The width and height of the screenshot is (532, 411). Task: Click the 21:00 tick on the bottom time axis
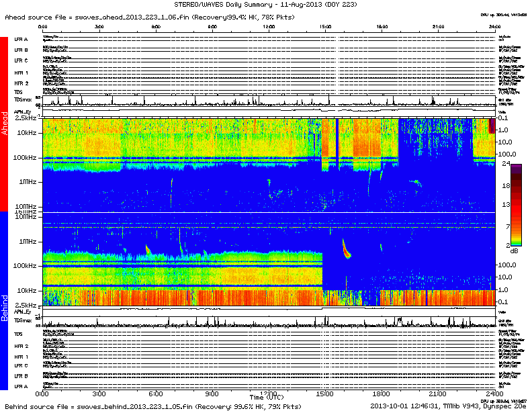click(x=438, y=394)
